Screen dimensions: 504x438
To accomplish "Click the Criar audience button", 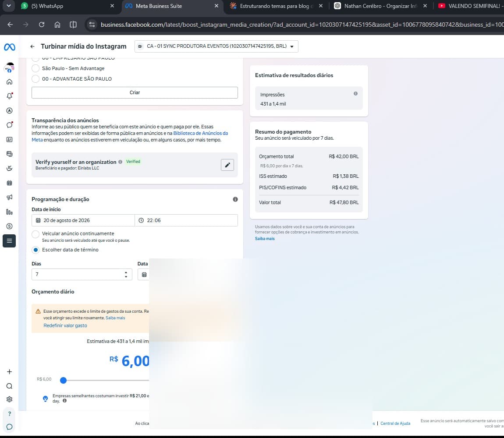I will (x=135, y=92).
